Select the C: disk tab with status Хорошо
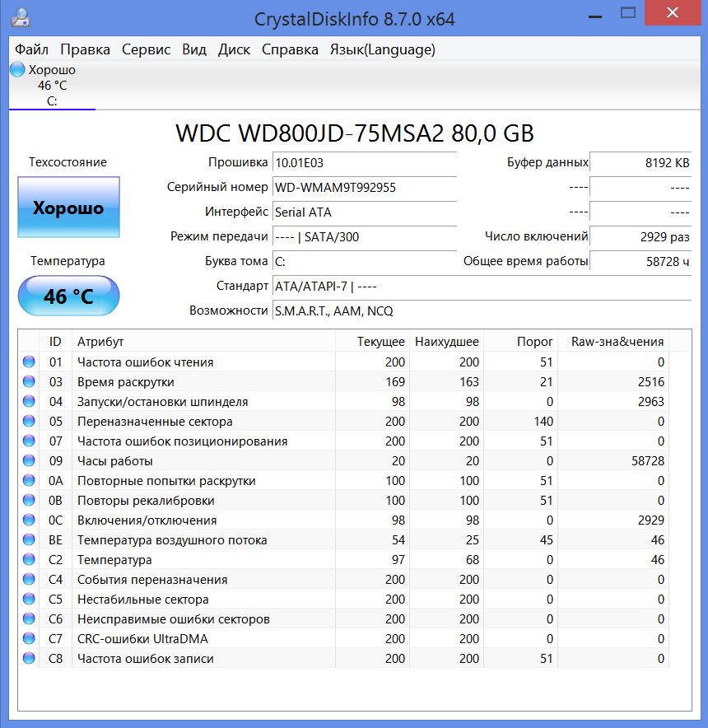This screenshot has height=728, width=708. (x=52, y=86)
